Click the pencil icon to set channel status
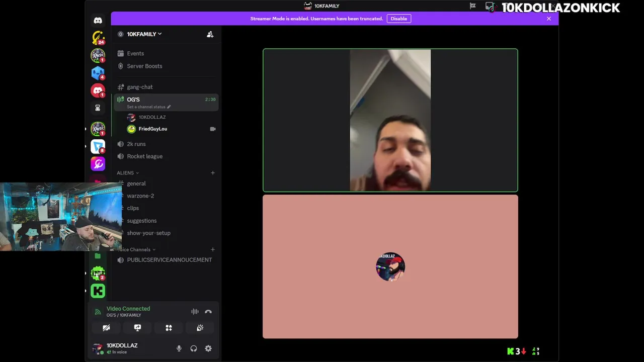 169,107
